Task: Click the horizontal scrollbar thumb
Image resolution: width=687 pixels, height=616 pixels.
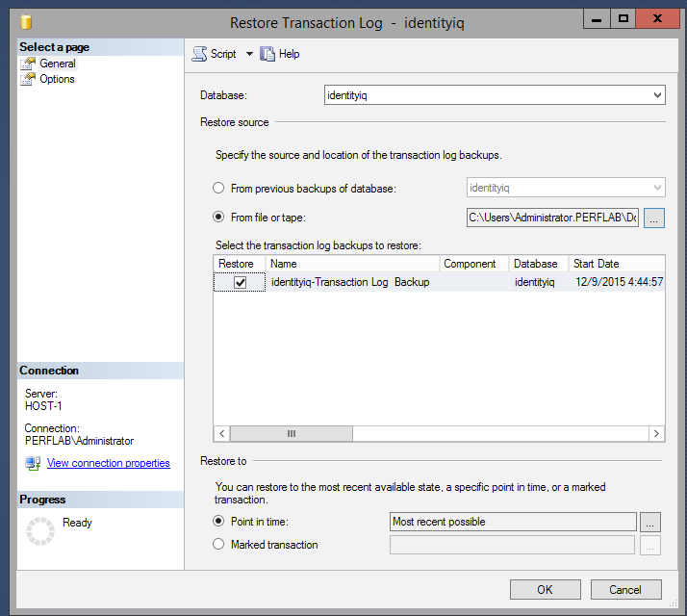Action: (x=292, y=434)
